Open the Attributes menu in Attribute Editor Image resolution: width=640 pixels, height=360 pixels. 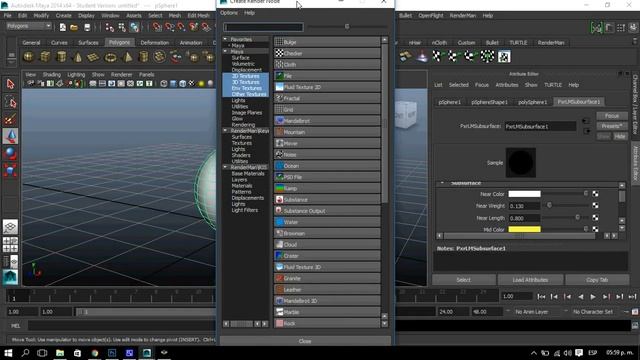507,85
